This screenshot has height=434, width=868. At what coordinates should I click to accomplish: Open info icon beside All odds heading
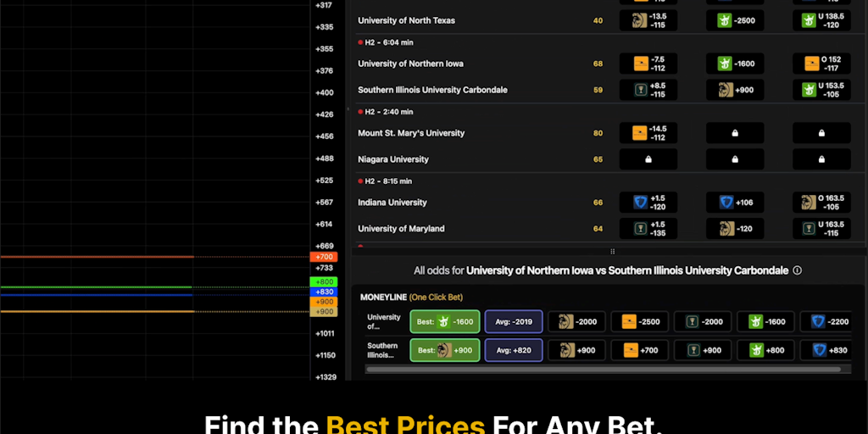point(797,270)
